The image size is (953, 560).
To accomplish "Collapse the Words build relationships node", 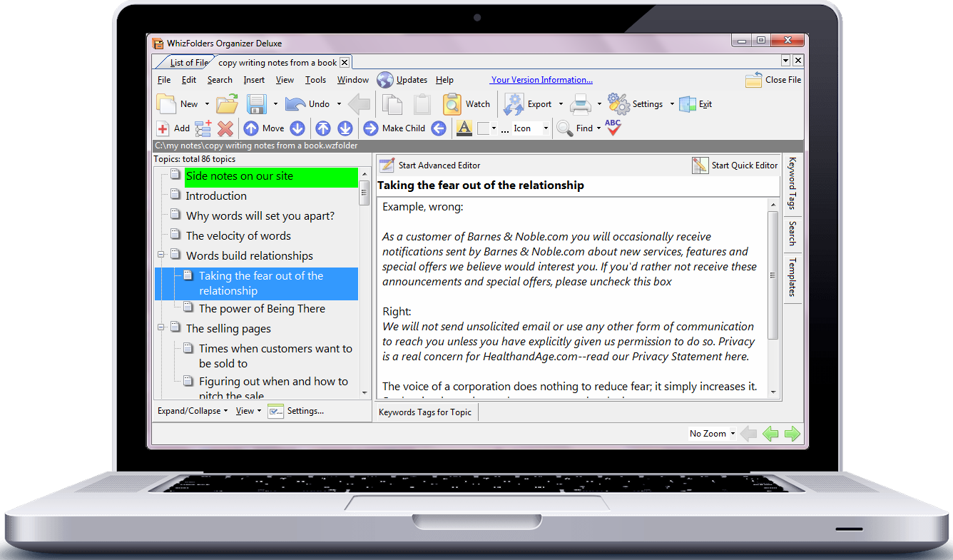I will pyautogui.click(x=161, y=255).
